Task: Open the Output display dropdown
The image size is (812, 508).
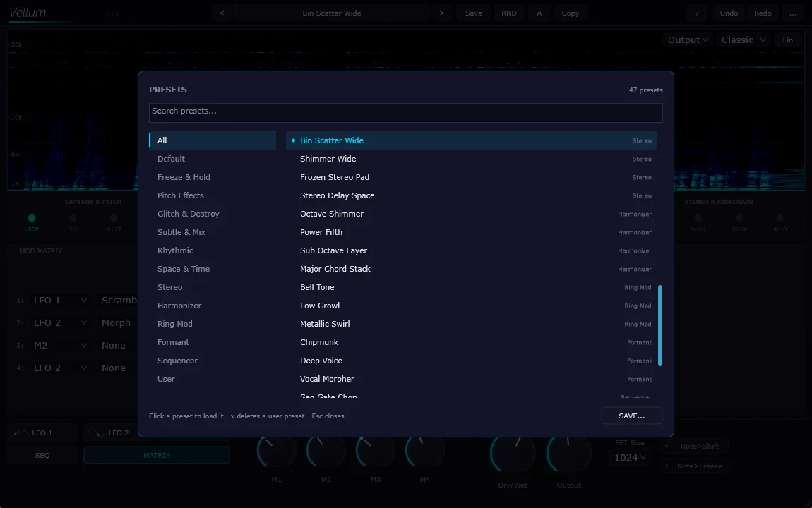Action: (688, 40)
